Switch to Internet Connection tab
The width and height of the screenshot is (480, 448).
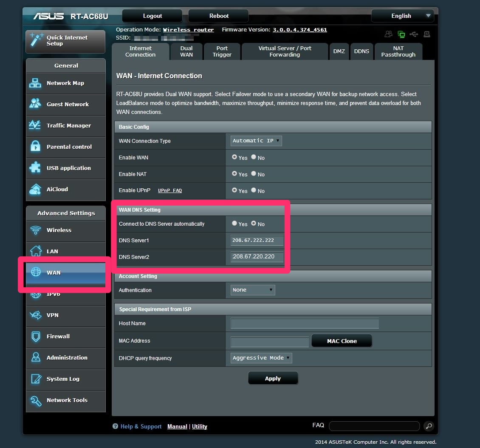(140, 51)
